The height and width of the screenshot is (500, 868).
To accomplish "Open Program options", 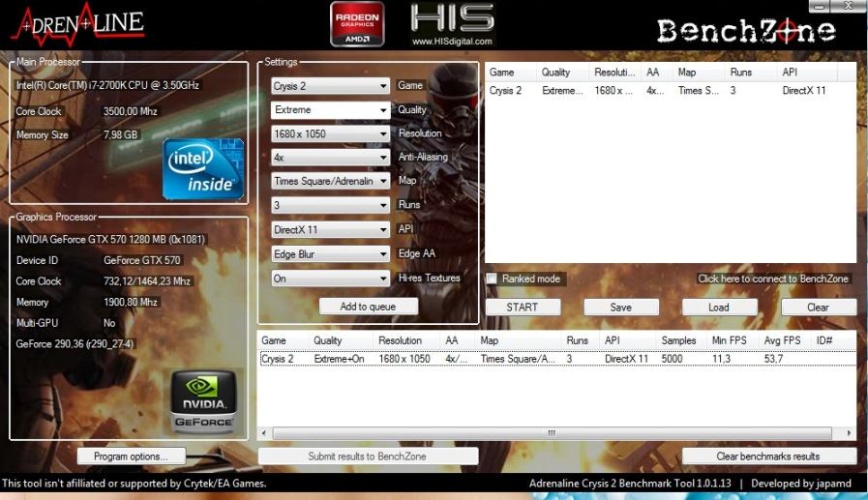I will 132,456.
